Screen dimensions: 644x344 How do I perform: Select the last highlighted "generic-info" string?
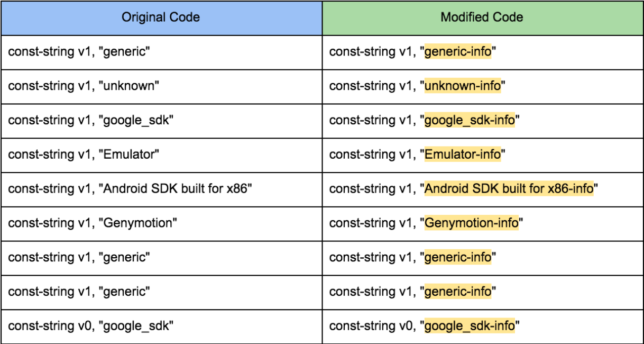(458, 292)
